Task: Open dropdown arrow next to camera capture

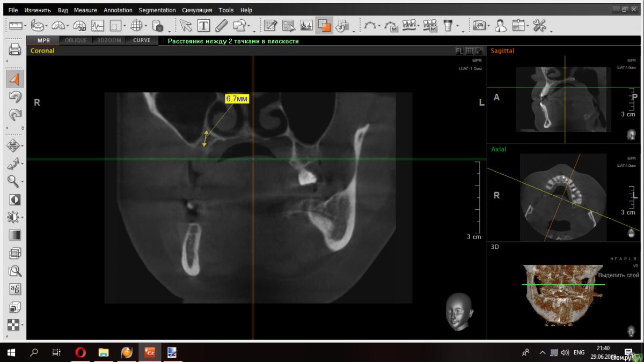Action: 489,26
